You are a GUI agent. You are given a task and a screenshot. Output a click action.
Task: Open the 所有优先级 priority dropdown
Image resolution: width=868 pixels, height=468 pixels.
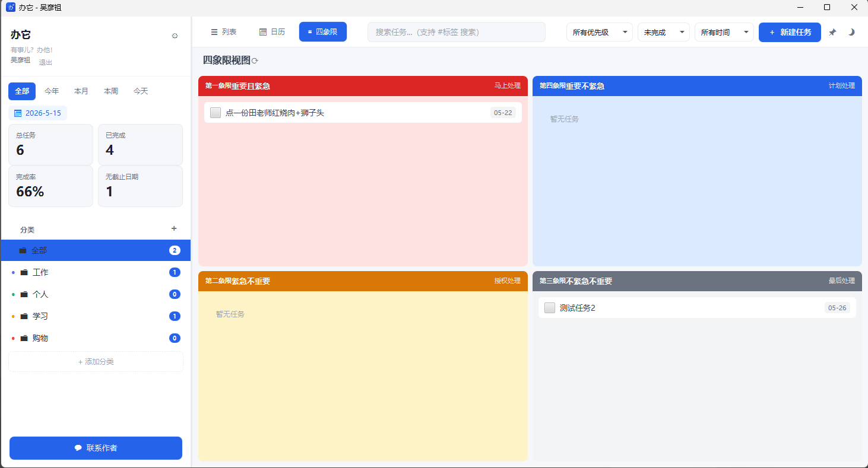point(600,32)
